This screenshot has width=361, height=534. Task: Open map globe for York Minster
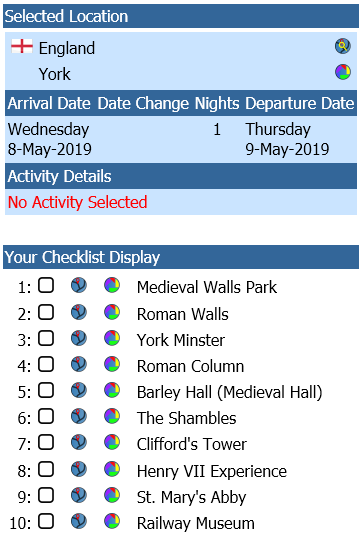79,338
